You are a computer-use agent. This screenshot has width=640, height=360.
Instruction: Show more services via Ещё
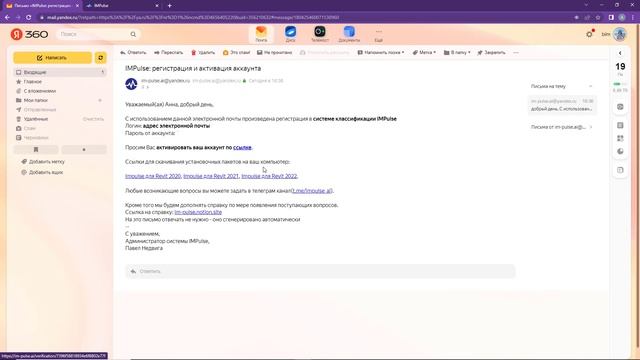point(378,35)
